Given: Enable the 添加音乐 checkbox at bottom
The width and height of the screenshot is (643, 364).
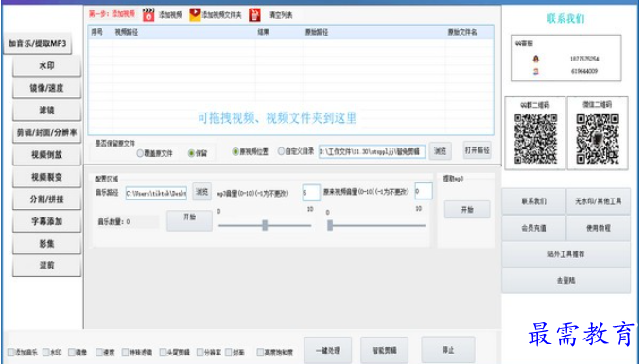Looking at the screenshot, I should (x=11, y=352).
